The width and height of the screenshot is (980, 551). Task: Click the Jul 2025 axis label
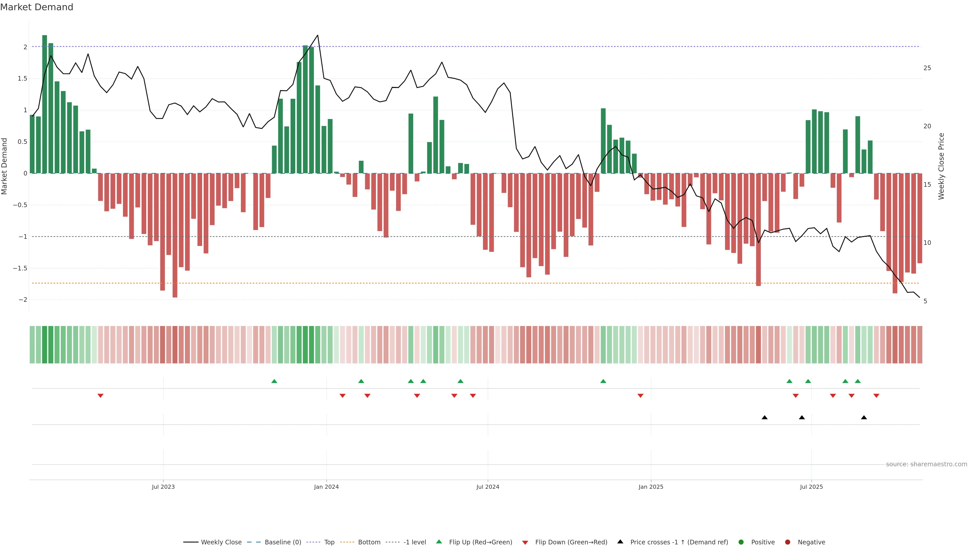pyautogui.click(x=811, y=487)
